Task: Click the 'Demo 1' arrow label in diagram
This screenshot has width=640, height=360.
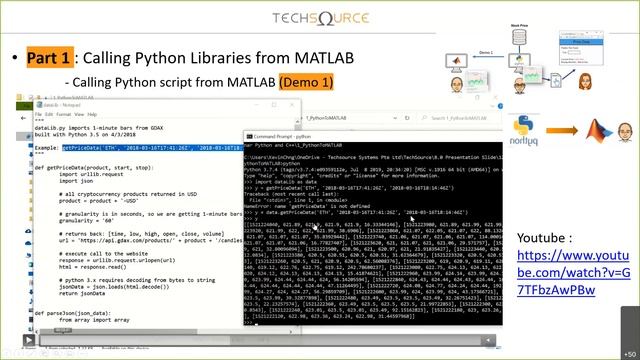Action: point(486,53)
